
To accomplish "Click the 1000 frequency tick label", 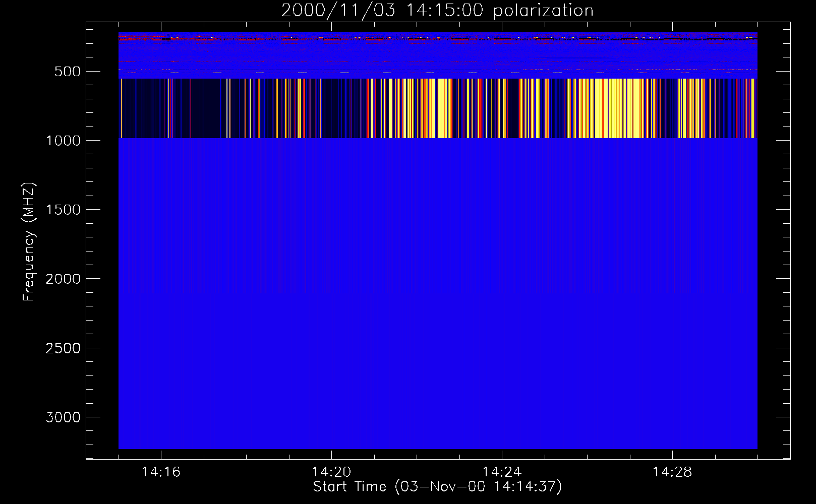I will (63, 141).
